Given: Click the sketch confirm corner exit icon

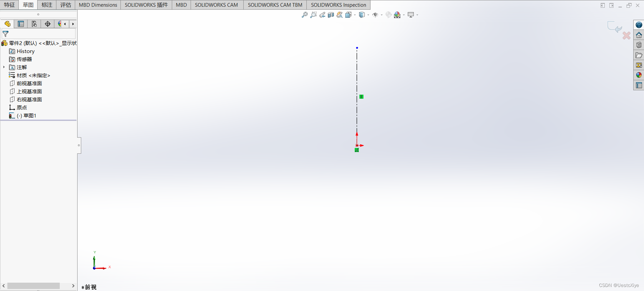Looking at the screenshot, I should click(615, 27).
